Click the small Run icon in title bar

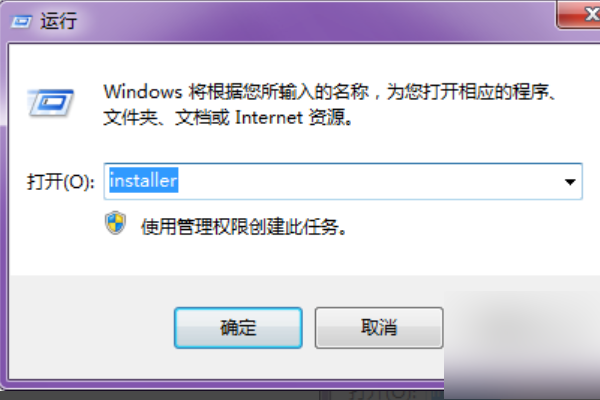[21, 21]
